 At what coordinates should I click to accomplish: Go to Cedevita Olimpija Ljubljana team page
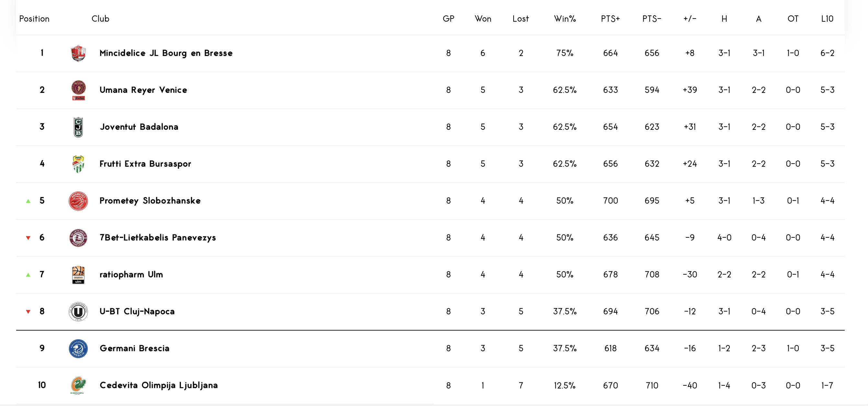coord(158,385)
